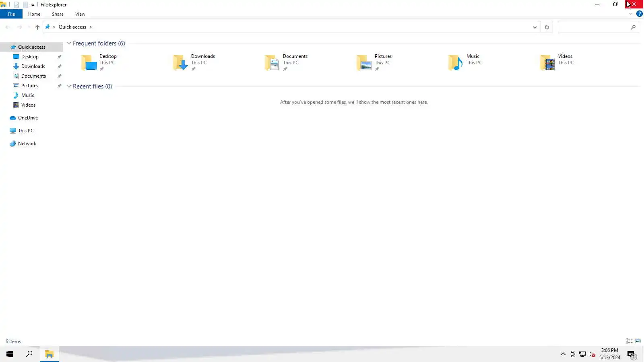This screenshot has width=644, height=362.
Task: Collapse the Frequent folders group
Action: [x=69, y=43]
